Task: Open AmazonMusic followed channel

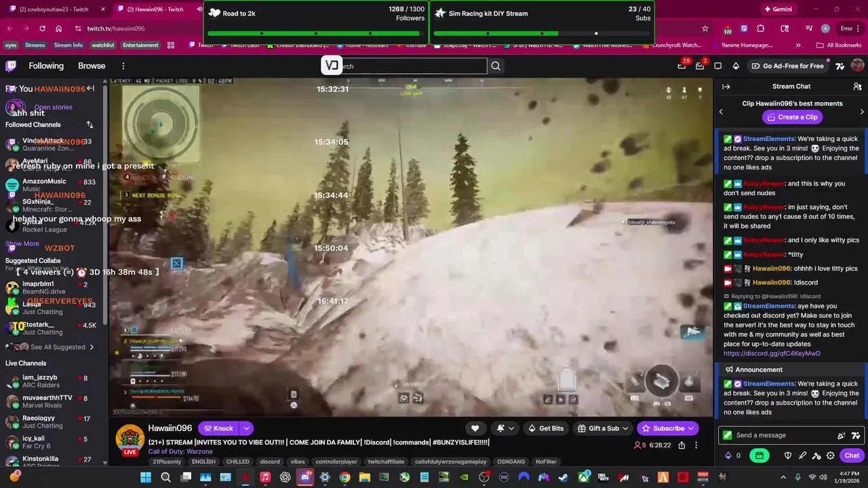Action: [53, 185]
